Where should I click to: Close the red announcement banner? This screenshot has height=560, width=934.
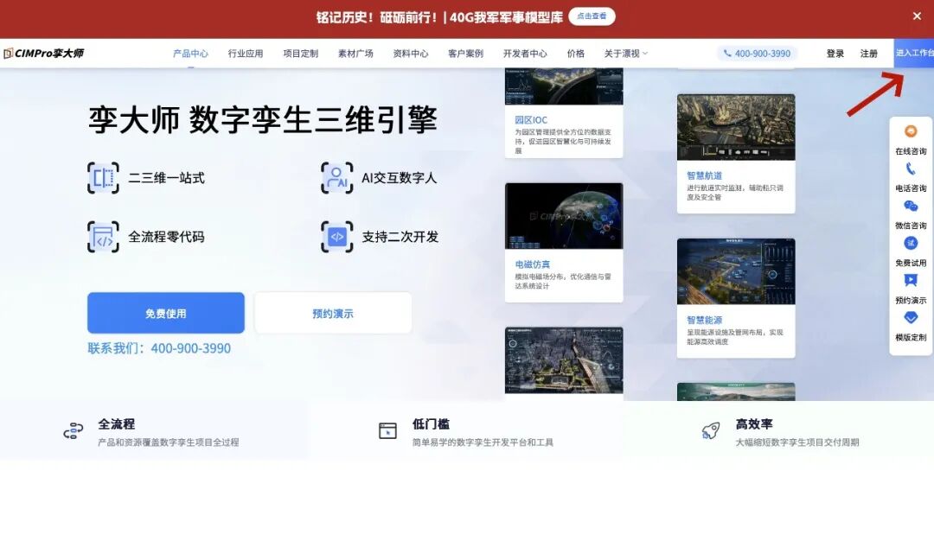click(917, 16)
